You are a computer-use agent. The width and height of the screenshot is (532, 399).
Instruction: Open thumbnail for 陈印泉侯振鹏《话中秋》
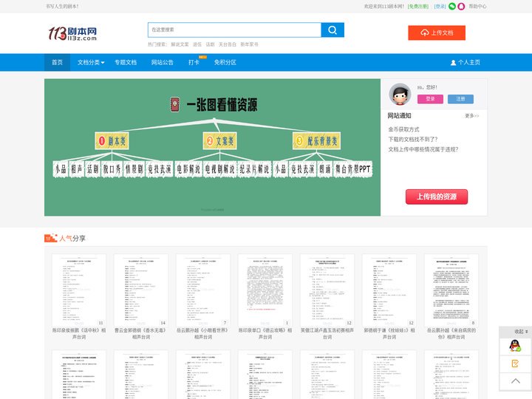point(79,290)
